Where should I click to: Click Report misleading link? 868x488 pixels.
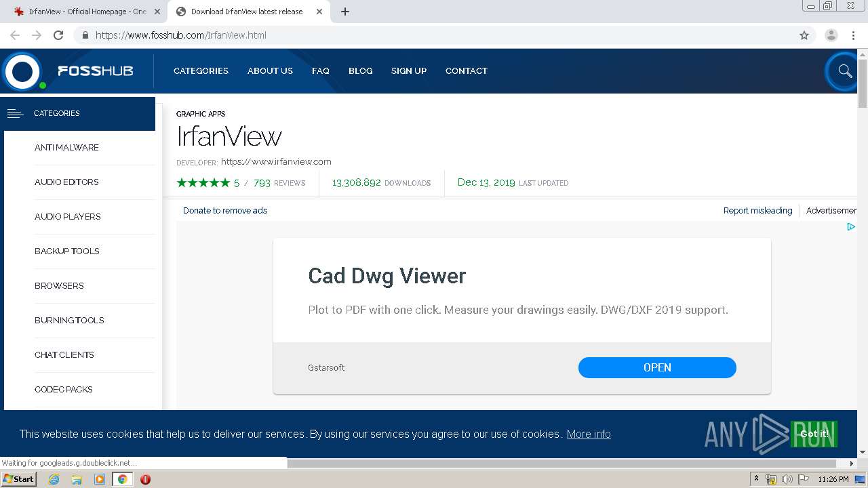click(757, 210)
